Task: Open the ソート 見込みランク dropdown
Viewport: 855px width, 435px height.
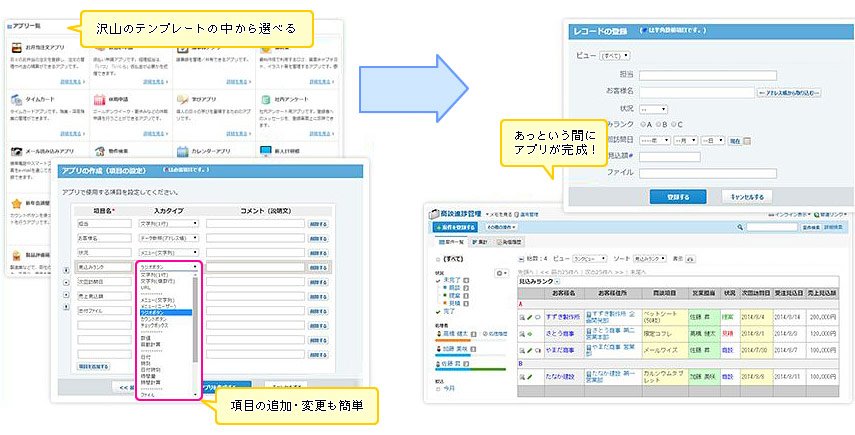Action: click(650, 259)
